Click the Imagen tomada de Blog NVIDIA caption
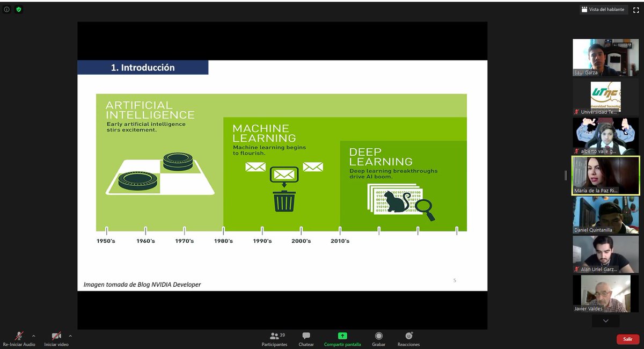This screenshot has width=644, height=349. click(142, 284)
